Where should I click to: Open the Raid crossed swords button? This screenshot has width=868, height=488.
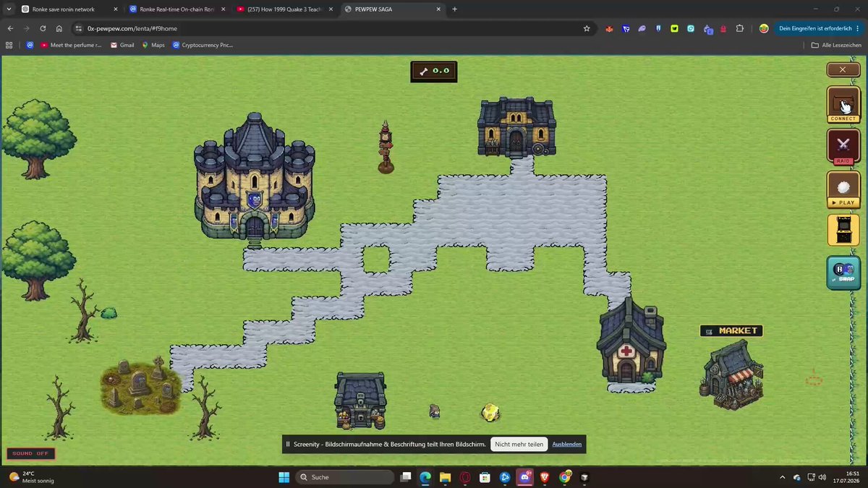tap(843, 146)
